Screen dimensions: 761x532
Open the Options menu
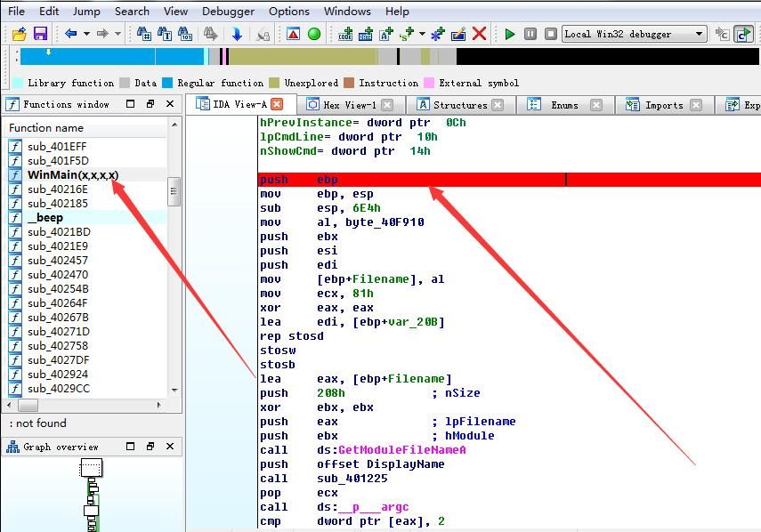(x=289, y=12)
